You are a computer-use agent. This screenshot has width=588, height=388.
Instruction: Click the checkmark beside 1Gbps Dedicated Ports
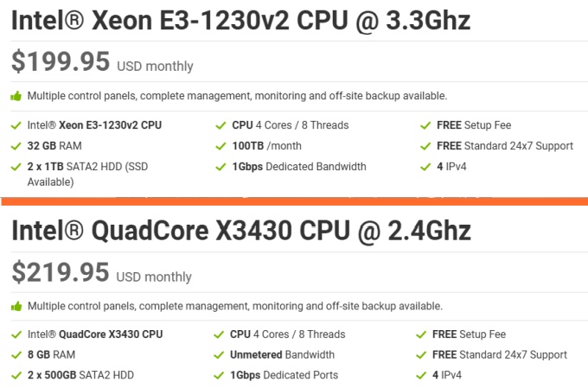[220, 375]
